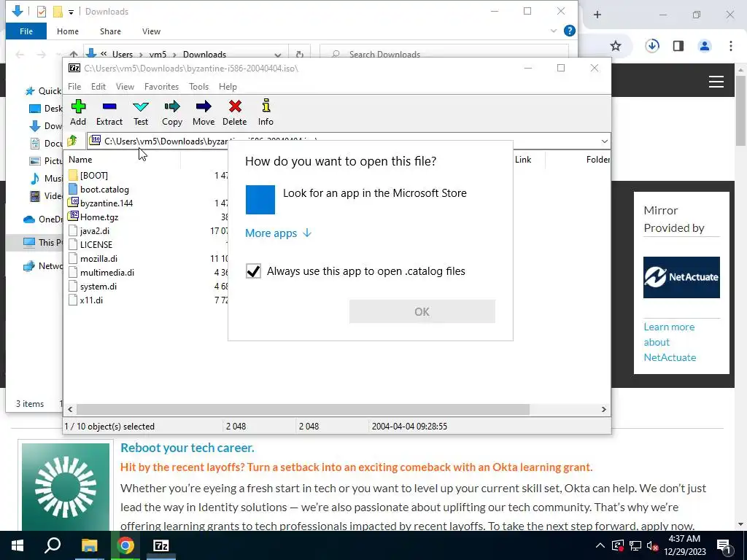The width and height of the screenshot is (747, 560).
Task: Open the Chrome three-dot menu
Action: tap(731, 46)
